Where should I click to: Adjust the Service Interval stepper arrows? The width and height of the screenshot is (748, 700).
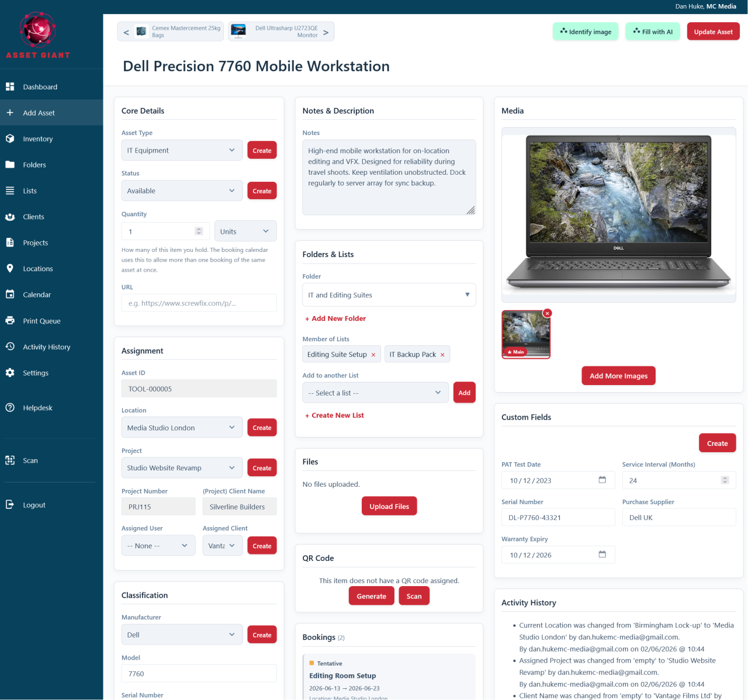point(725,480)
